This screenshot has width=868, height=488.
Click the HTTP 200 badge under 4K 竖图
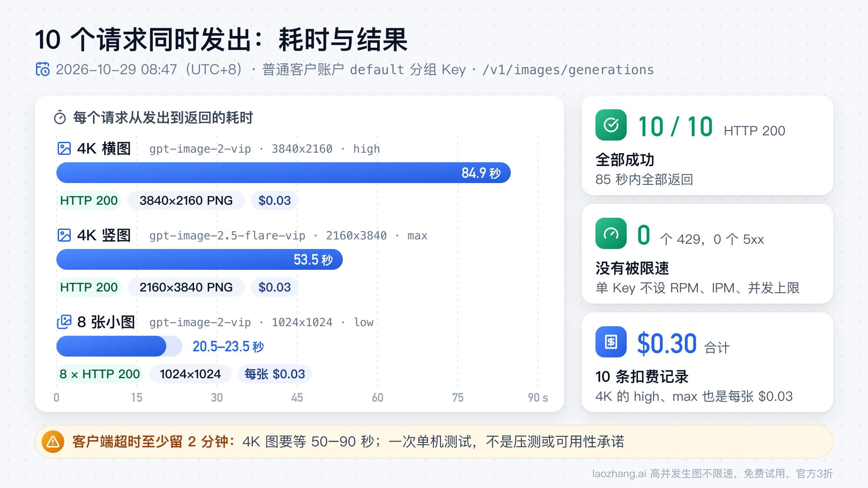pyautogui.click(x=89, y=287)
